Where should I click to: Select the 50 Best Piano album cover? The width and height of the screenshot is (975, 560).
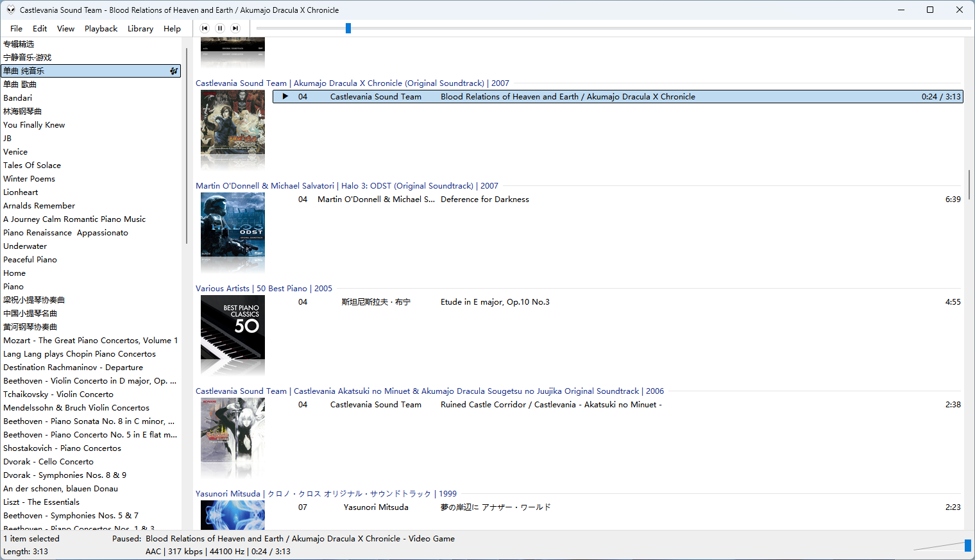[233, 327]
